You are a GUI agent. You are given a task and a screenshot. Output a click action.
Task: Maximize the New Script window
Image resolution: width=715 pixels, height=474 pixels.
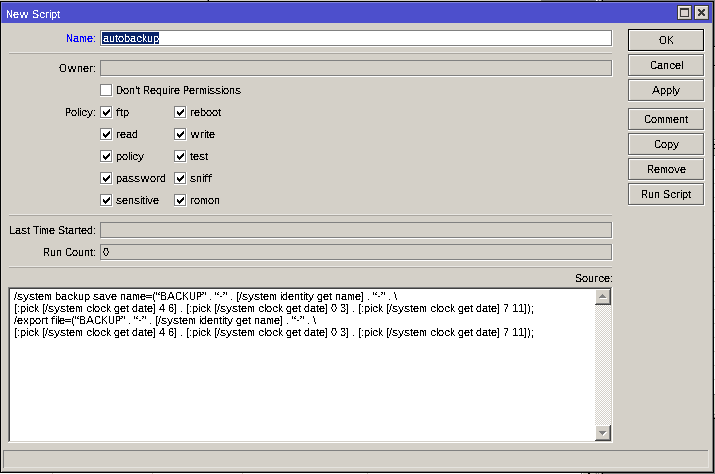pos(685,12)
